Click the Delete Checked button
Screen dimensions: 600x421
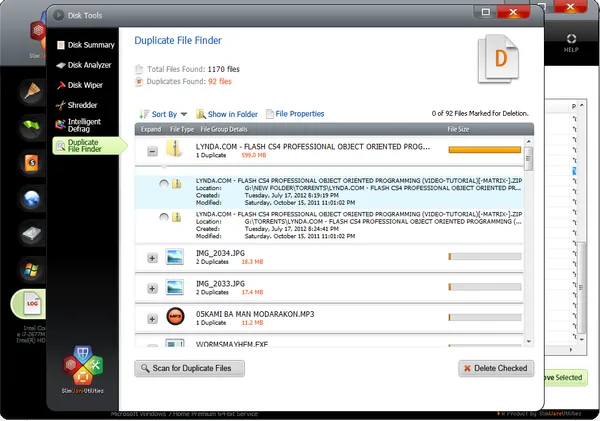point(496,368)
